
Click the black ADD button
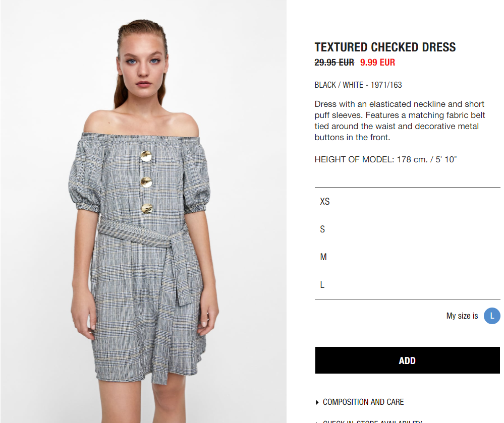407,360
